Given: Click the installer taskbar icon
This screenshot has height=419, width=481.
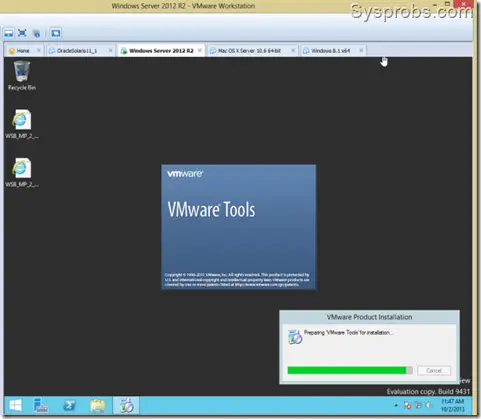Looking at the screenshot, I should pos(126,405).
